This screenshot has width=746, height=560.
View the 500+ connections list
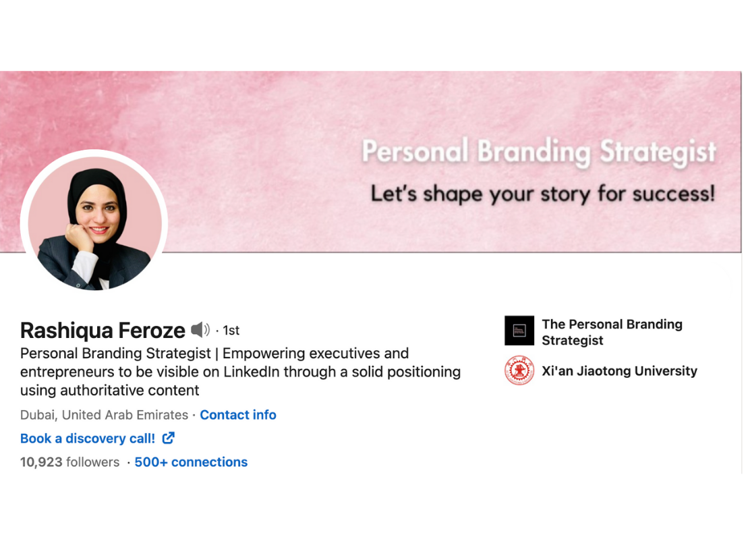(x=191, y=462)
